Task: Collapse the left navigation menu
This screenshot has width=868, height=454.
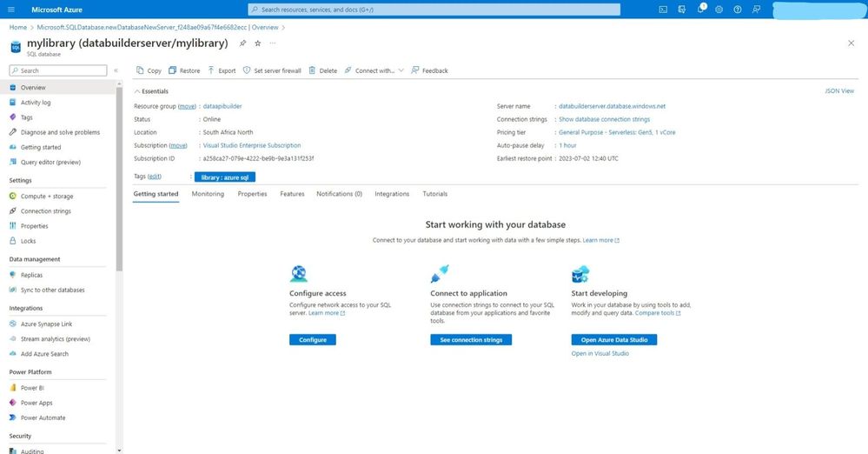Action: pyautogui.click(x=116, y=70)
